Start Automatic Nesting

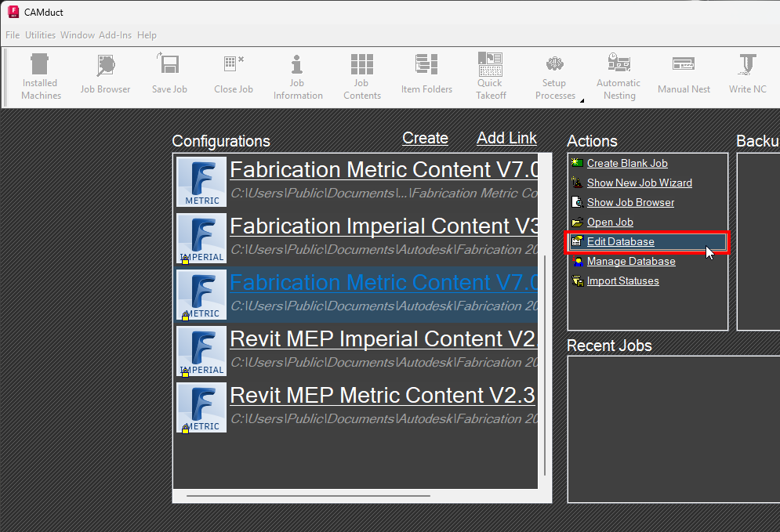[619, 74]
